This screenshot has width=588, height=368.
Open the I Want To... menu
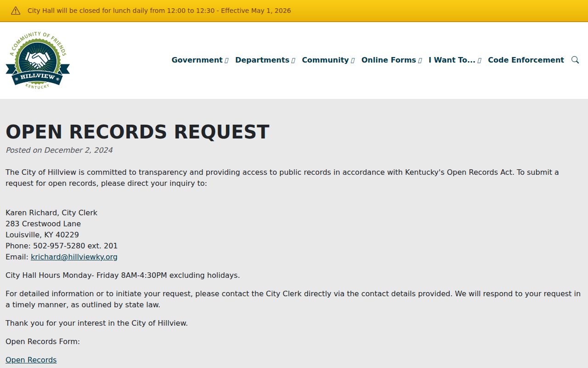tap(452, 60)
